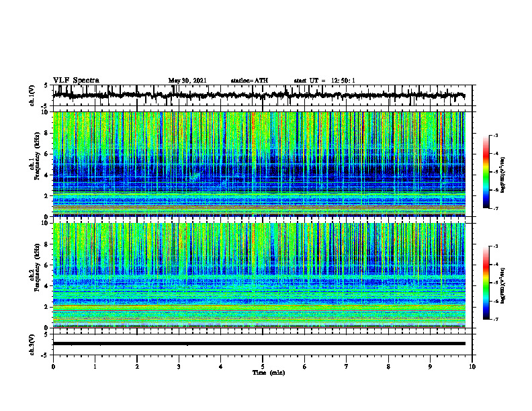
Task: Click the time tick label '1'
Action: tap(95, 367)
